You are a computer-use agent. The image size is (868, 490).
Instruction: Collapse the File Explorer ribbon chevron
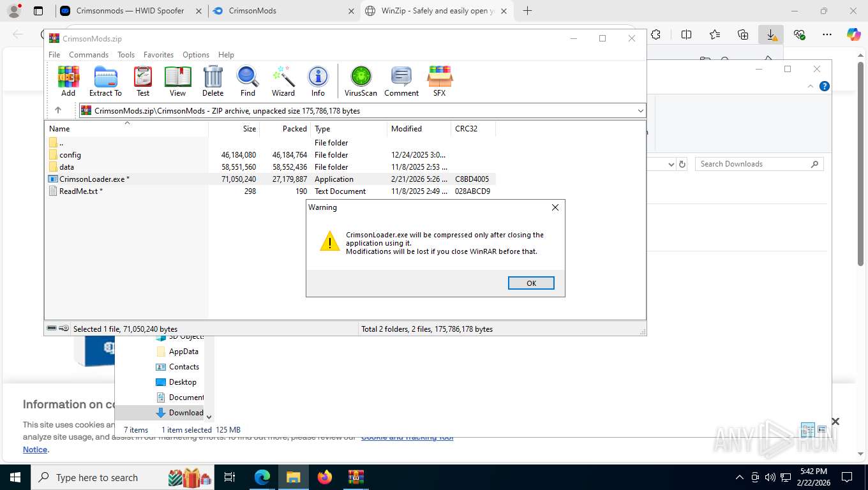point(811,86)
